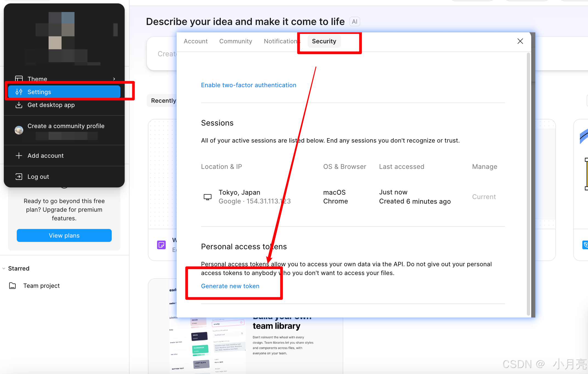Screen dimensions: 588x374
Task: Click the Settings sliders icon
Action: click(19, 92)
